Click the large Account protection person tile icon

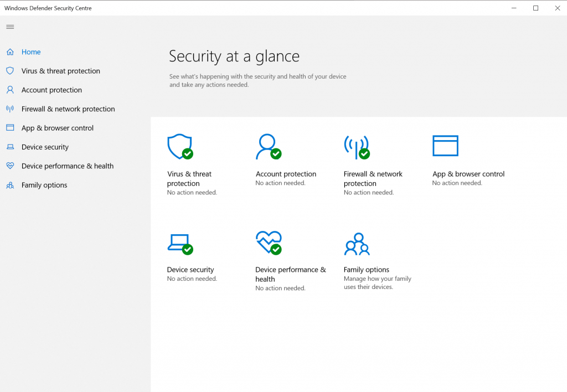269,147
